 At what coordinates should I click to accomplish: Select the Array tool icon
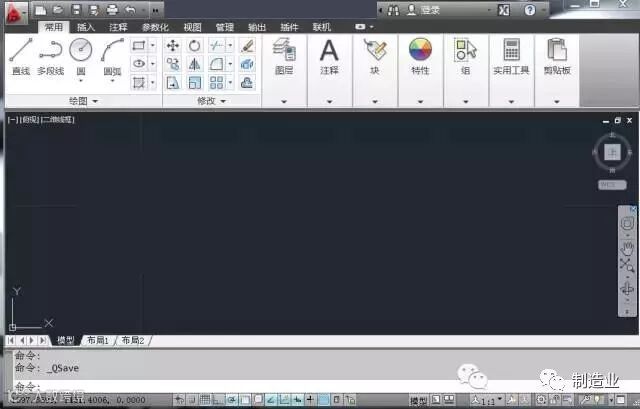[216, 83]
